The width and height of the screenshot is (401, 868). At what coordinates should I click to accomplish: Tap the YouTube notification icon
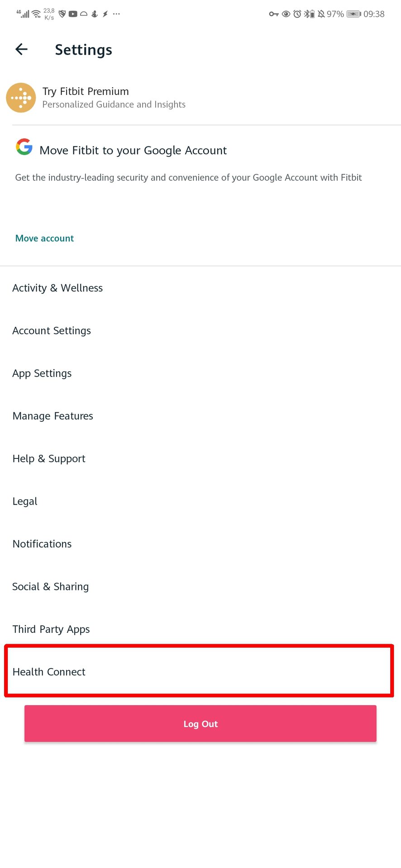(x=73, y=14)
